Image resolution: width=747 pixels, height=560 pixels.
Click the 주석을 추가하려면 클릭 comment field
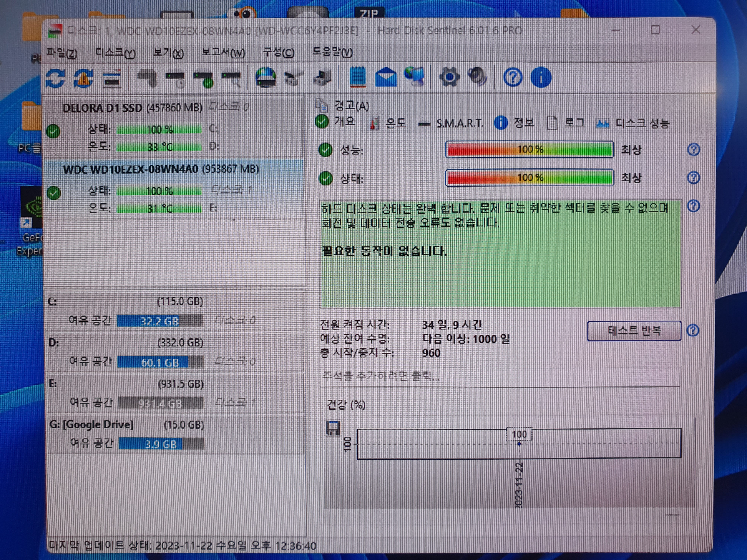pyautogui.click(x=500, y=377)
